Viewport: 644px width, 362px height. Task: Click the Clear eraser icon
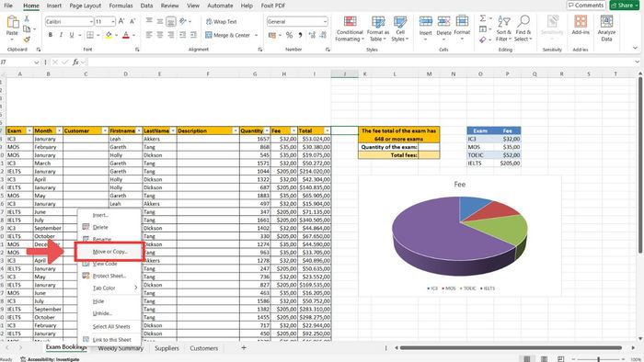tap(483, 40)
